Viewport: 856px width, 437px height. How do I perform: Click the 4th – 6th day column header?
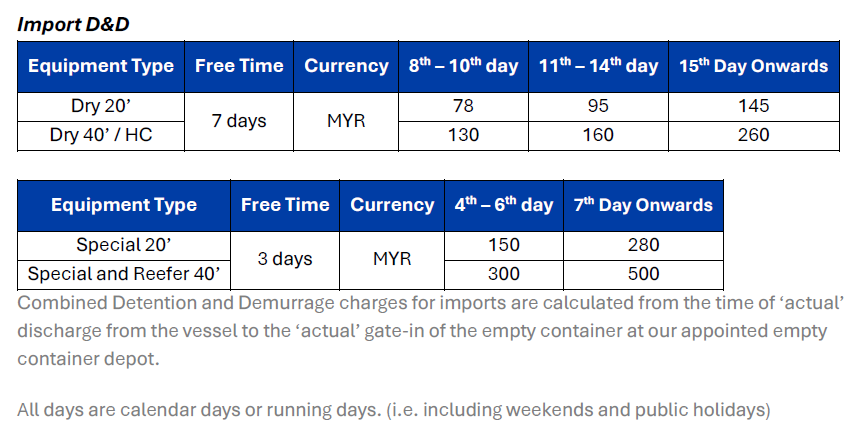tap(504, 205)
